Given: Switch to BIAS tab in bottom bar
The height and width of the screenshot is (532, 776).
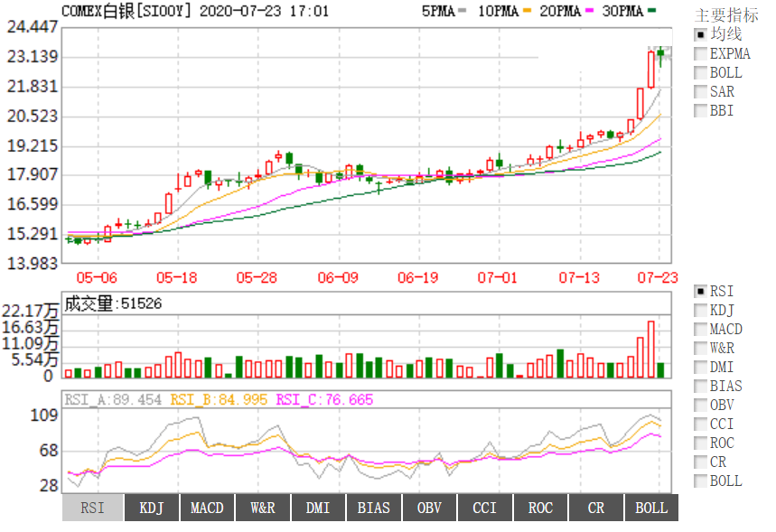Looking at the screenshot, I should tap(374, 508).
